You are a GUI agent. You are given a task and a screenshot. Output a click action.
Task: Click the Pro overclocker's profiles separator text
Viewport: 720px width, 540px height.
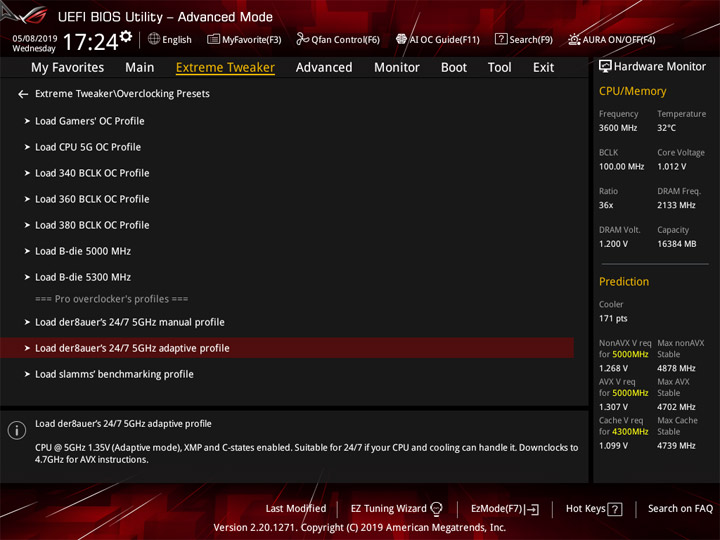point(112,299)
